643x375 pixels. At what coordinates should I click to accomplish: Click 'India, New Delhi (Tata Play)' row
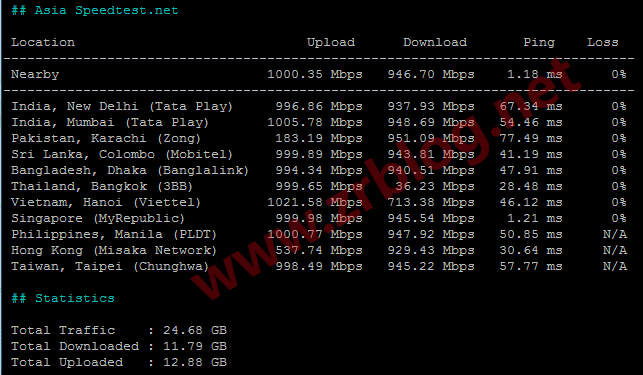122,107
